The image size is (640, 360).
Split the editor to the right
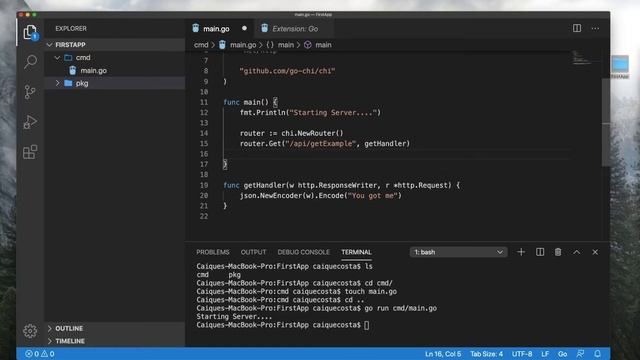point(577,28)
